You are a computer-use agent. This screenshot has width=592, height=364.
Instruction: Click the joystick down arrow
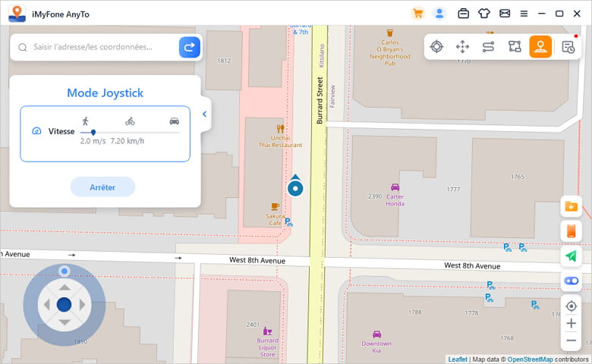(65, 322)
